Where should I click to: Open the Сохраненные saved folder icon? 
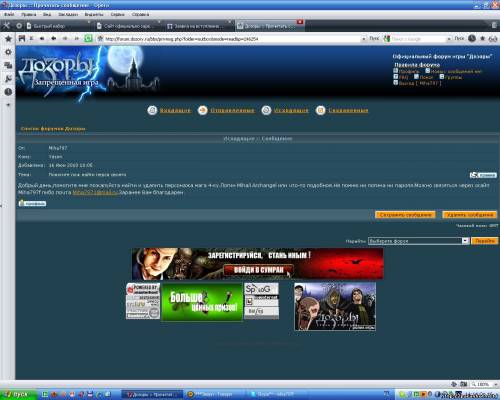(x=321, y=110)
